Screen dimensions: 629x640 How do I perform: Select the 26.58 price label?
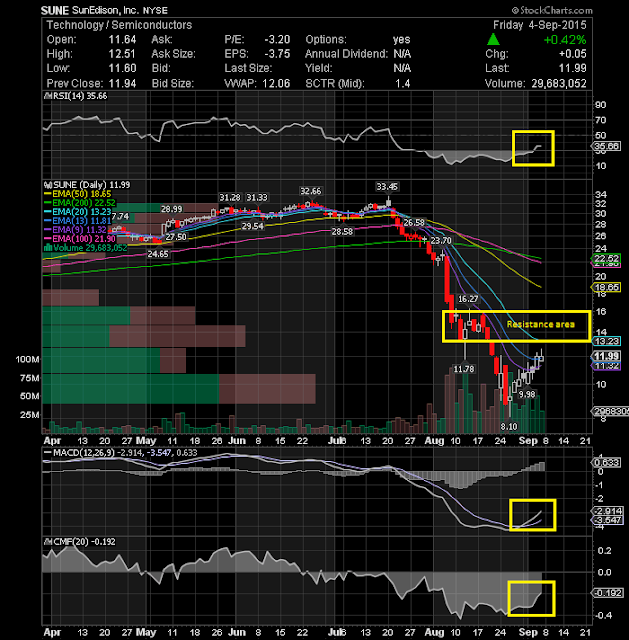pyautogui.click(x=414, y=222)
